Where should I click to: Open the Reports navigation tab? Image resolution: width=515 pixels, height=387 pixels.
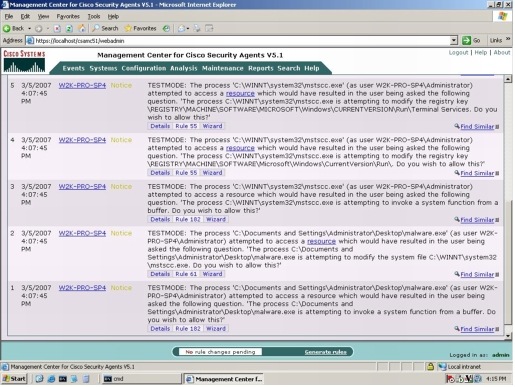(260, 68)
